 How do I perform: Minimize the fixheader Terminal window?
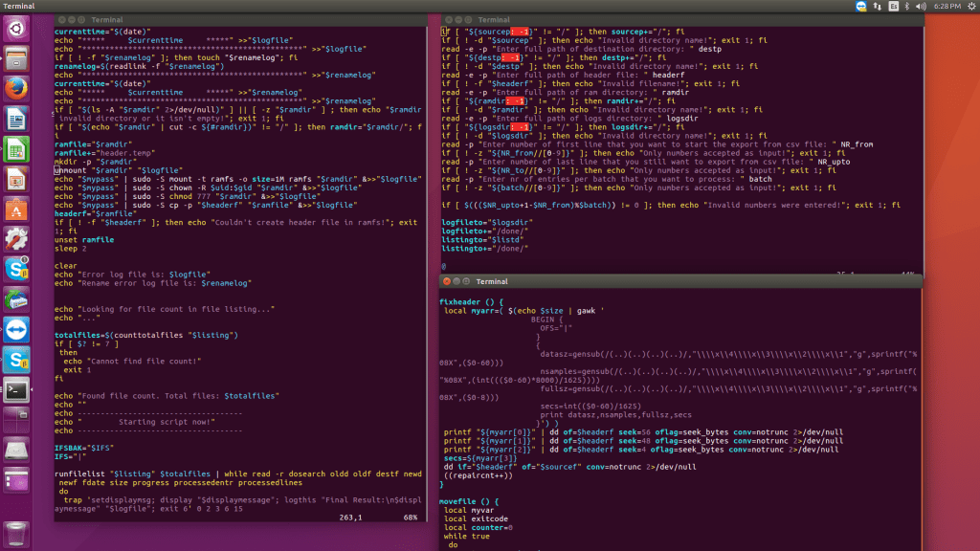pyautogui.click(x=457, y=282)
